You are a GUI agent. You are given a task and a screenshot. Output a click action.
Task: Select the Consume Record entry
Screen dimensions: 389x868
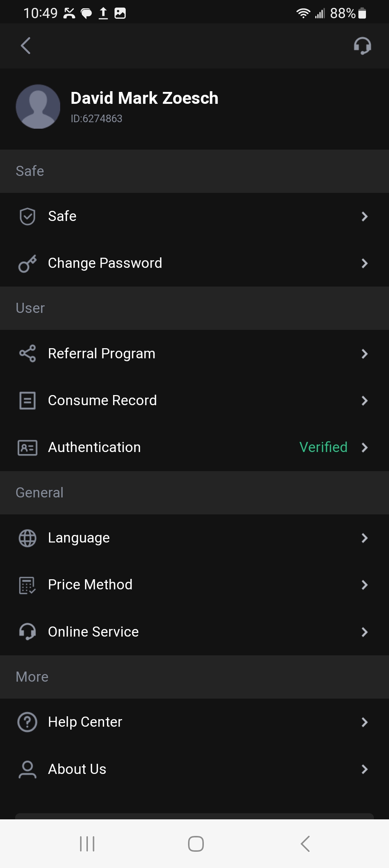coord(102,400)
